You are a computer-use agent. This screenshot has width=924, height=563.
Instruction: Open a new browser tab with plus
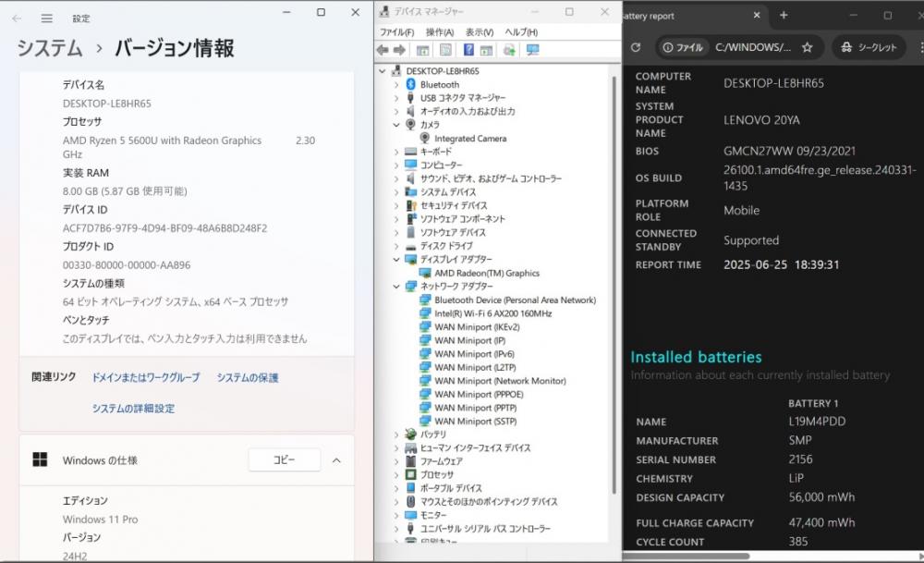[784, 16]
